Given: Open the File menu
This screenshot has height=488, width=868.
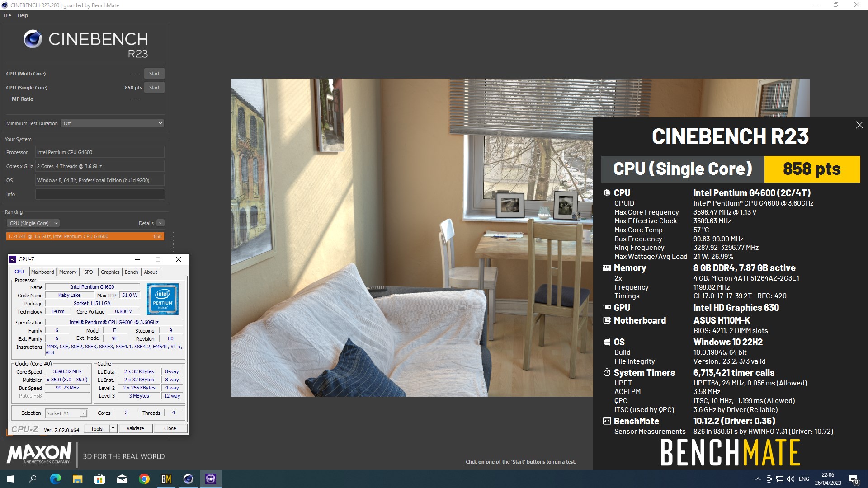Looking at the screenshot, I should click(7, 15).
